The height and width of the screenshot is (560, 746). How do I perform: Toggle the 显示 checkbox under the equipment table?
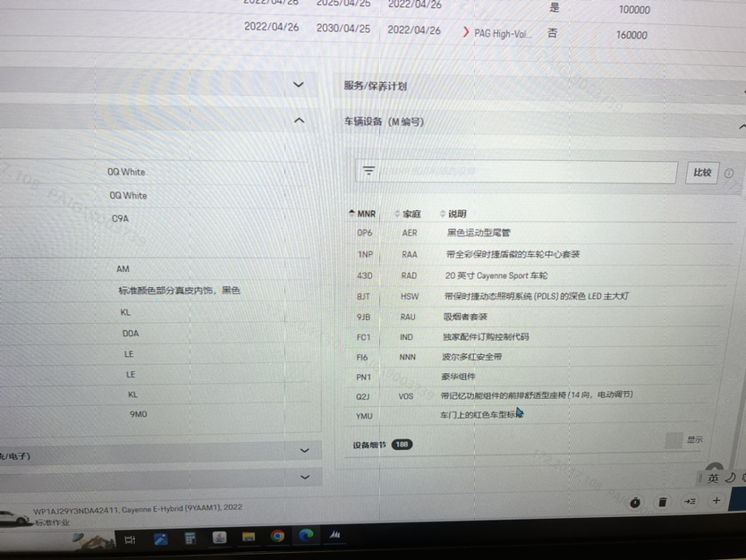pyautogui.click(x=674, y=441)
